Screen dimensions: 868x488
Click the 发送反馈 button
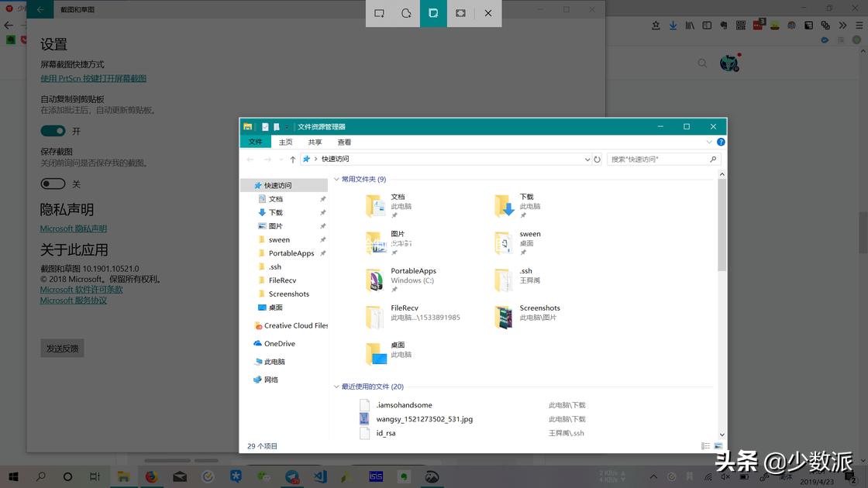(61, 347)
